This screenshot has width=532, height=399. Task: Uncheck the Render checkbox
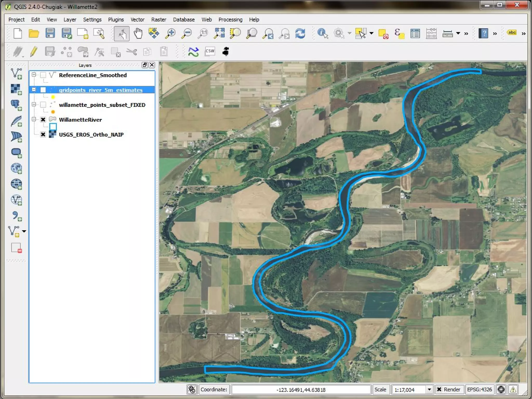coord(439,389)
